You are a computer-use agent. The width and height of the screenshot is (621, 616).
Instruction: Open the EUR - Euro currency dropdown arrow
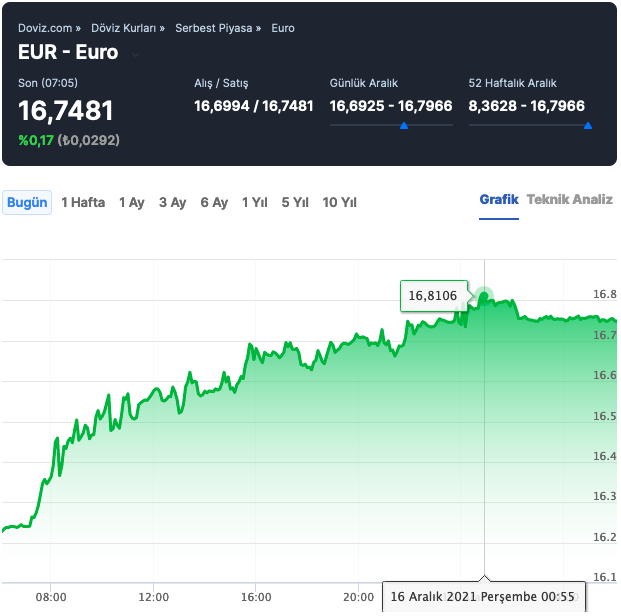135,54
